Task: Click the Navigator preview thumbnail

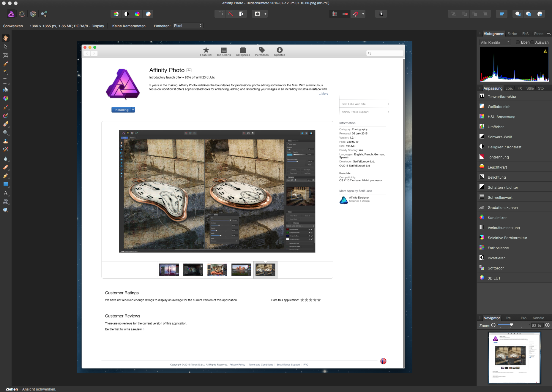Action: pos(515,358)
